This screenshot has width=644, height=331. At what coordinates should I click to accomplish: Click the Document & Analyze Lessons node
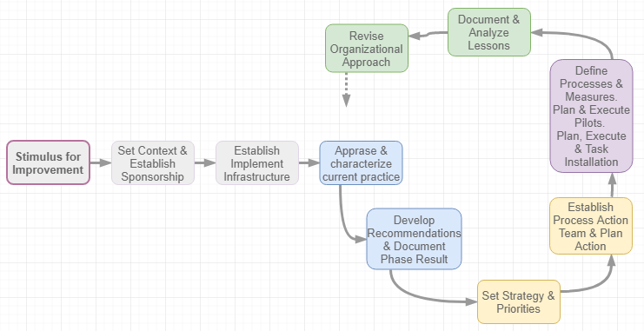[489, 32]
